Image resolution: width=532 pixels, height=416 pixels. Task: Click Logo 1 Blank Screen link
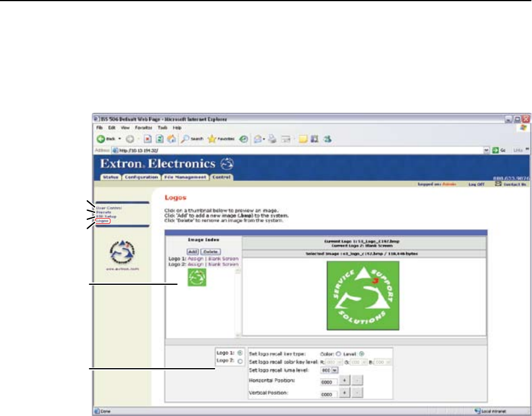223,258
